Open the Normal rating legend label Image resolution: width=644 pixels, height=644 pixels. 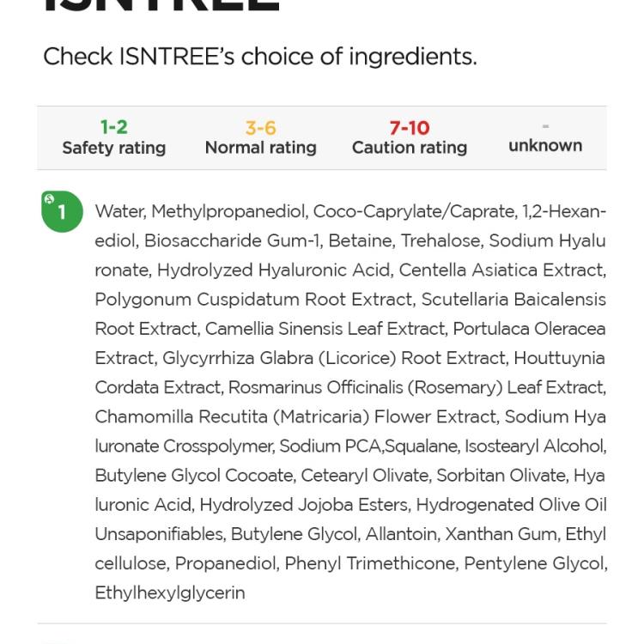coord(261,148)
